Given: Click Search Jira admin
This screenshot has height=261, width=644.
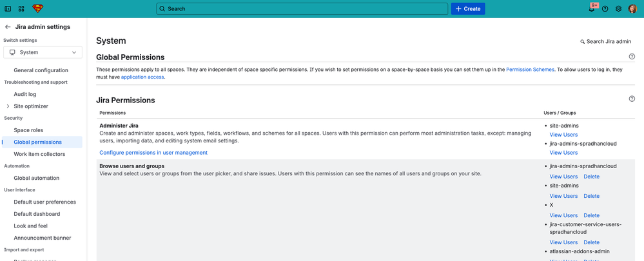Looking at the screenshot, I should click(605, 41).
